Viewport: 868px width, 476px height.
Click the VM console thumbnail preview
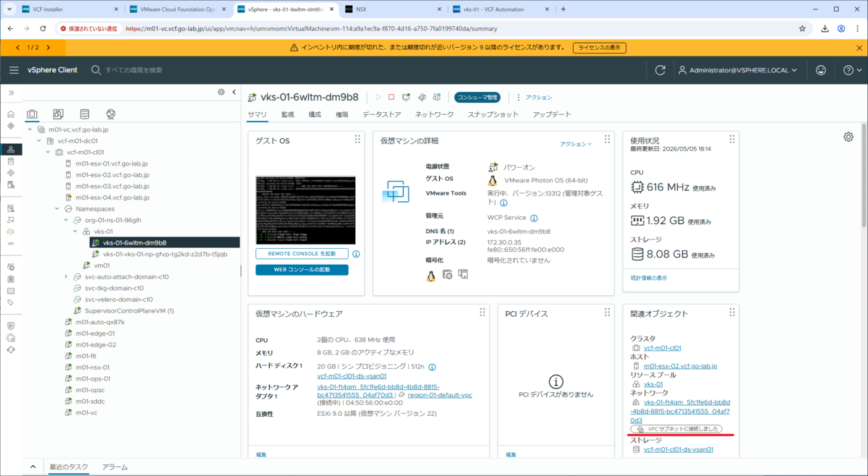[305, 210]
